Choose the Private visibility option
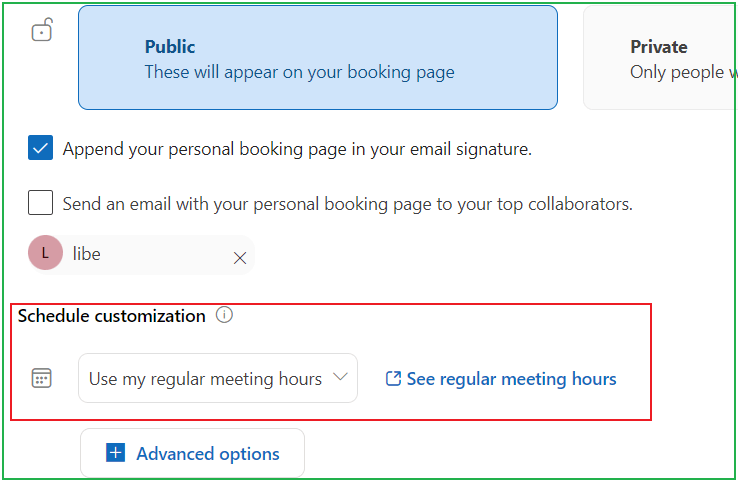 pos(660,58)
